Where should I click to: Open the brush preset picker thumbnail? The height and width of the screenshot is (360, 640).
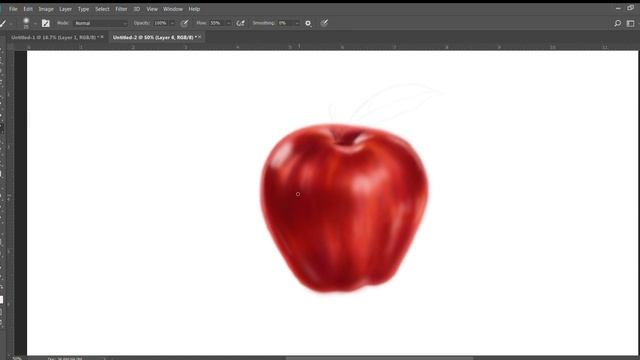point(26,23)
